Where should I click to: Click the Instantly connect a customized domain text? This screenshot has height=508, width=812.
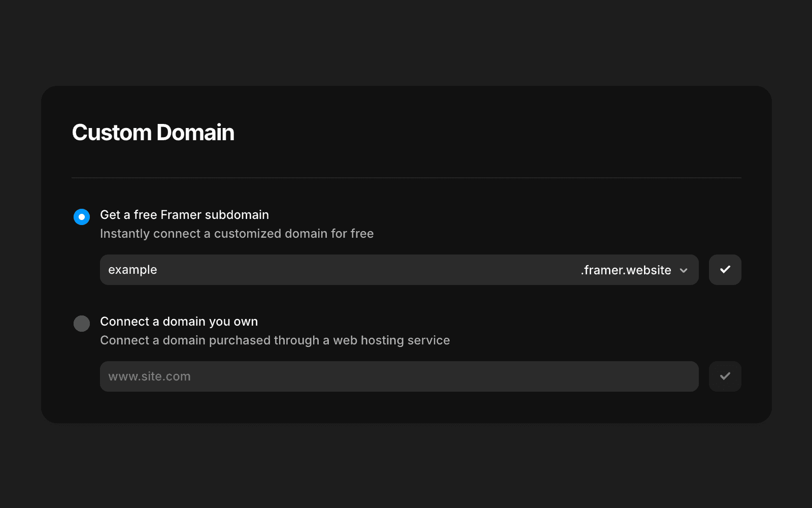(237, 234)
